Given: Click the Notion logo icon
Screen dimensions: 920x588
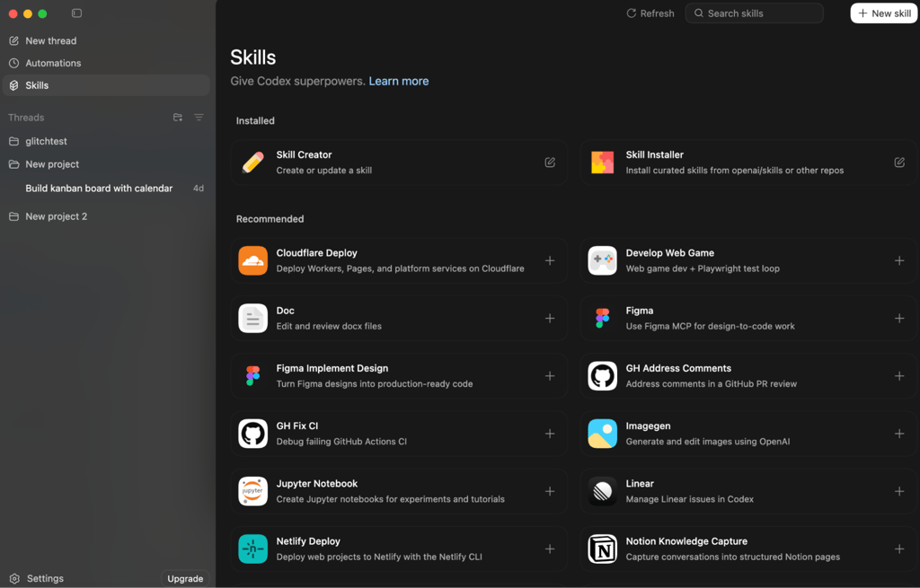Looking at the screenshot, I should click(603, 549).
